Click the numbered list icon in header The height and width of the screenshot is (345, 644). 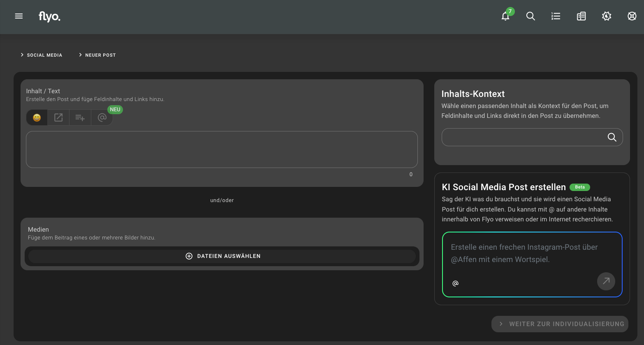[x=556, y=16]
